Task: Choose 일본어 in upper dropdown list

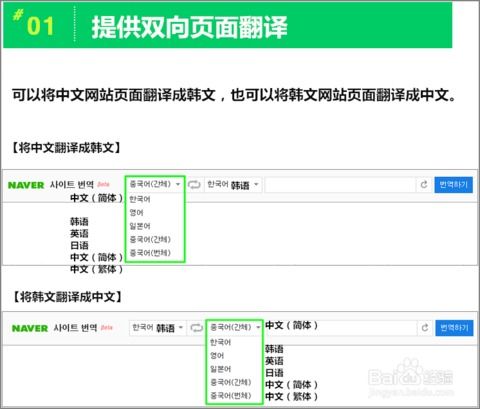Action: point(140,226)
